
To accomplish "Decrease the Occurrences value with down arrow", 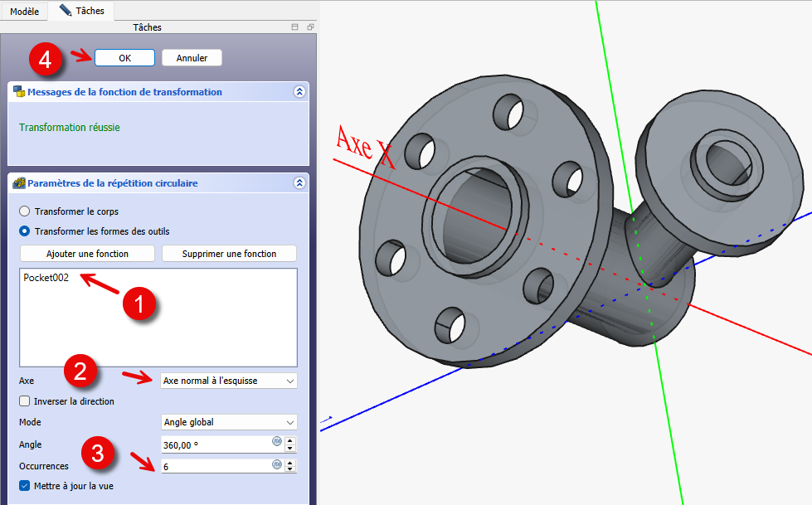I will pos(290,470).
